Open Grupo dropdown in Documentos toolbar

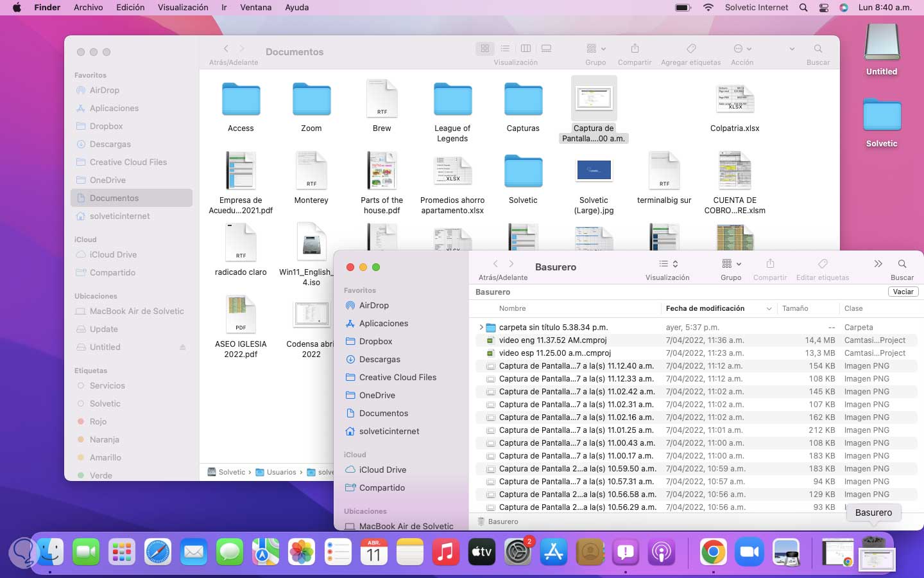(x=595, y=49)
